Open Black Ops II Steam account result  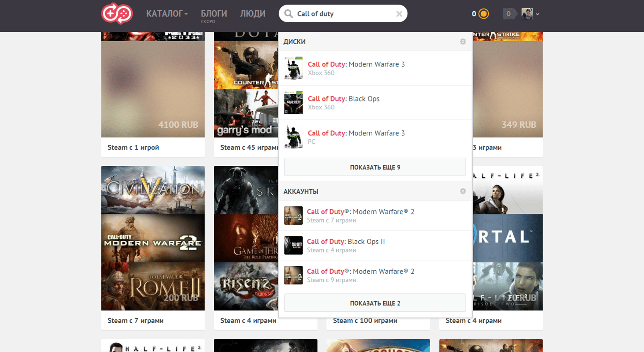tap(375, 245)
